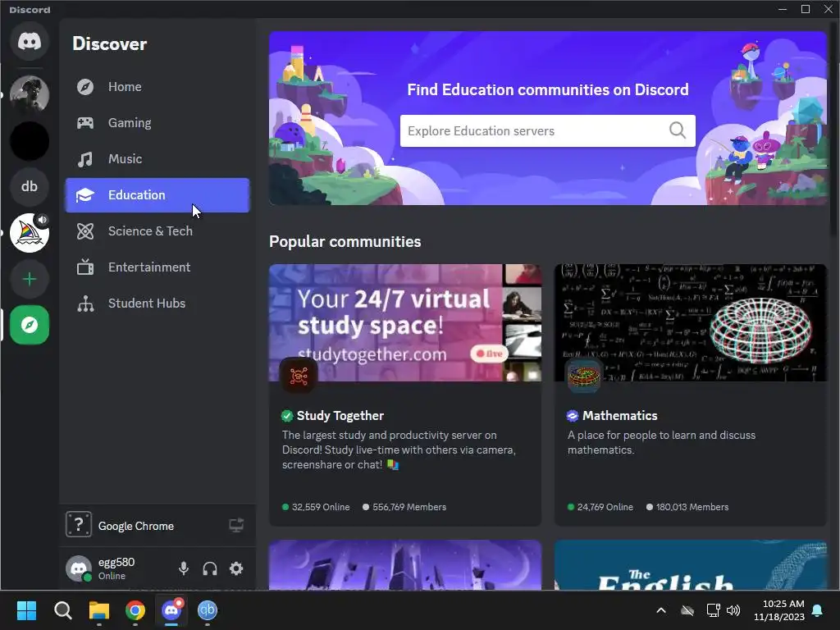Image resolution: width=840 pixels, height=630 pixels.
Task: Click egg580 user avatar
Action: 79,568
